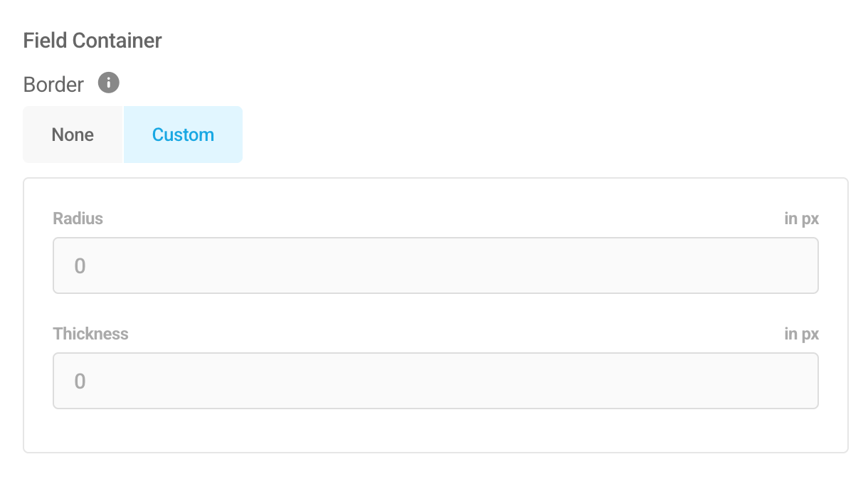Click the Field Container heading
The height and width of the screenshot is (479, 868).
click(92, 41)
